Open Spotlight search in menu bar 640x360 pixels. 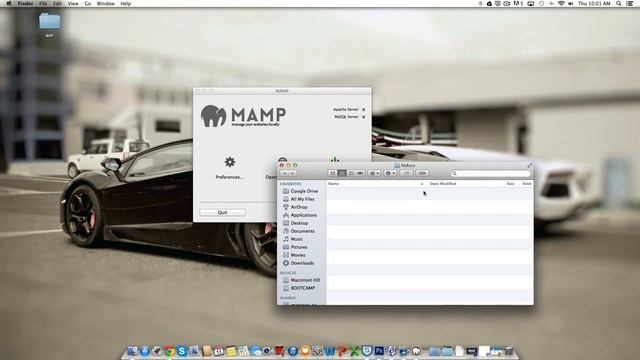[x=619, y=3]
